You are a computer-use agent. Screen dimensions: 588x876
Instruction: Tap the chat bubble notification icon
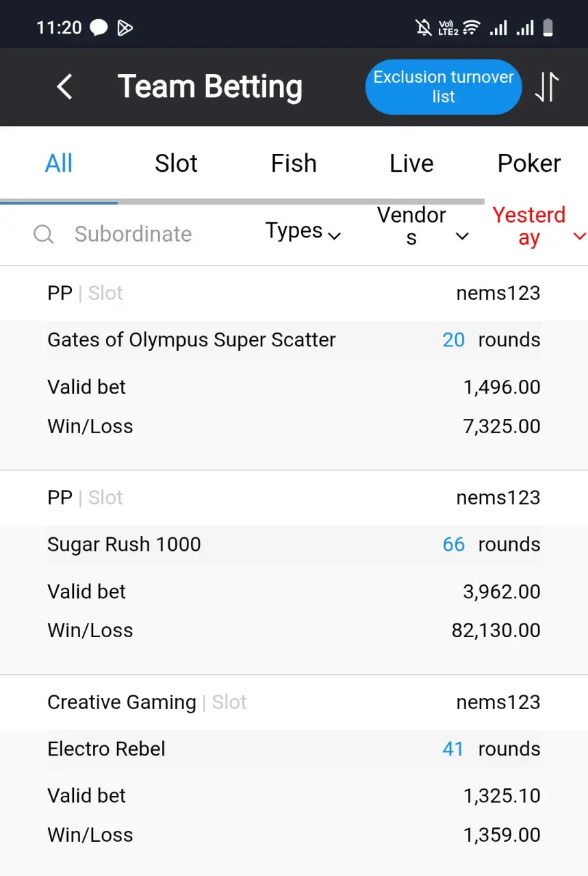click(99, 28)
